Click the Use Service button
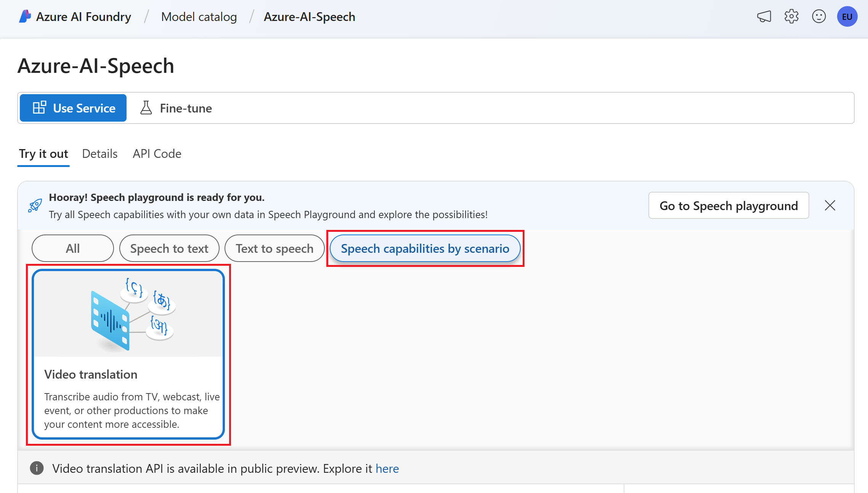Screen dimensions: 868x493 [73, 108]
